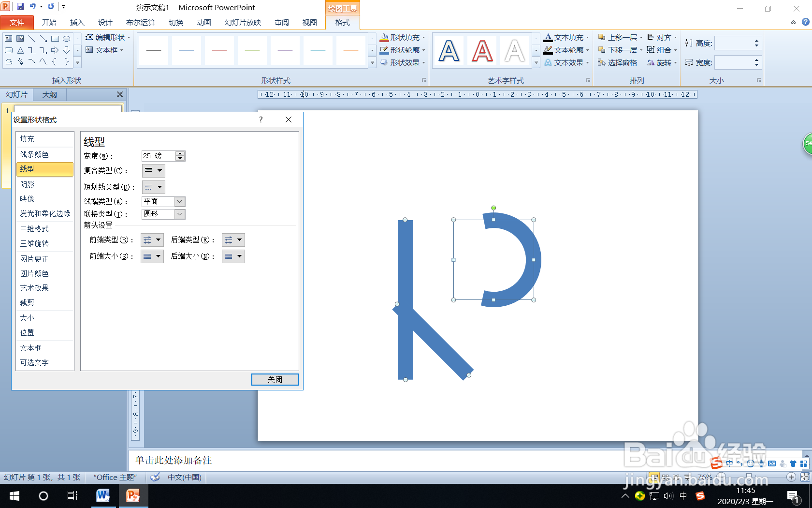This screenshot has width=812, height=508.
Task: Switch to the Transitions (切换) ribbon tab
Action: (175, 22)
